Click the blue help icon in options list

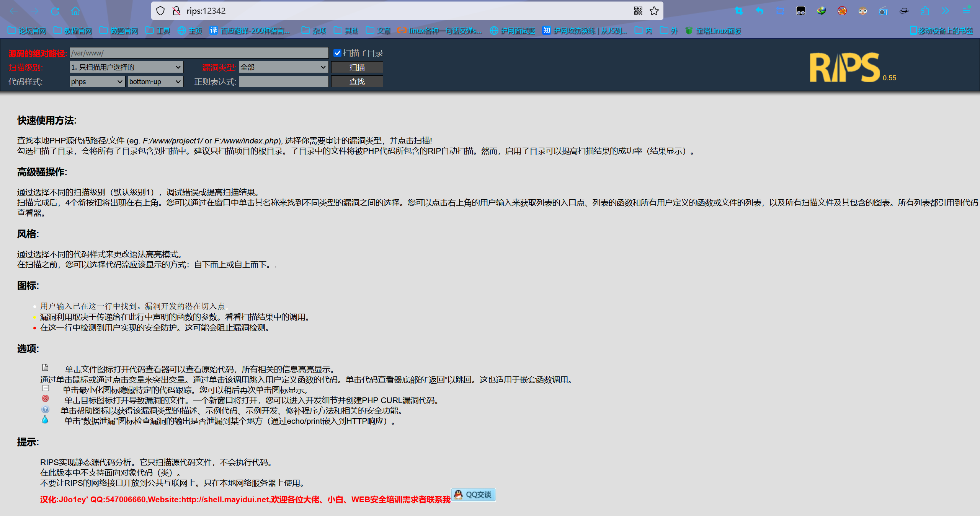point(45,409)
